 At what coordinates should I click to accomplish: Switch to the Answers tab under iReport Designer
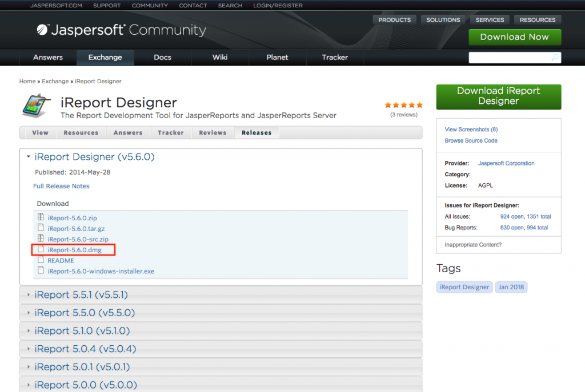pos(128,132)
